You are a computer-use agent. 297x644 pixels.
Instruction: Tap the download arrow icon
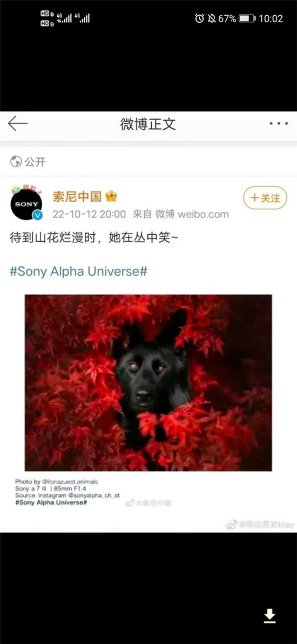(269, 616)
